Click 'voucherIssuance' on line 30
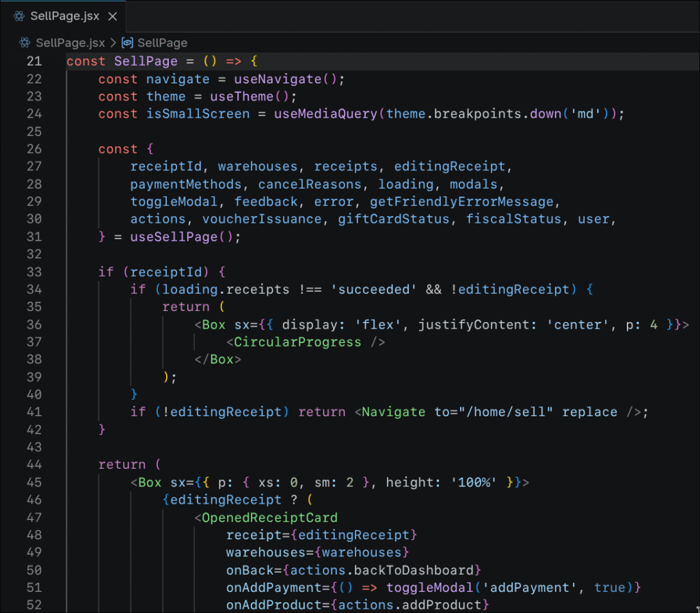Screen dimensions: 700x613 click(x=262, y=219)
